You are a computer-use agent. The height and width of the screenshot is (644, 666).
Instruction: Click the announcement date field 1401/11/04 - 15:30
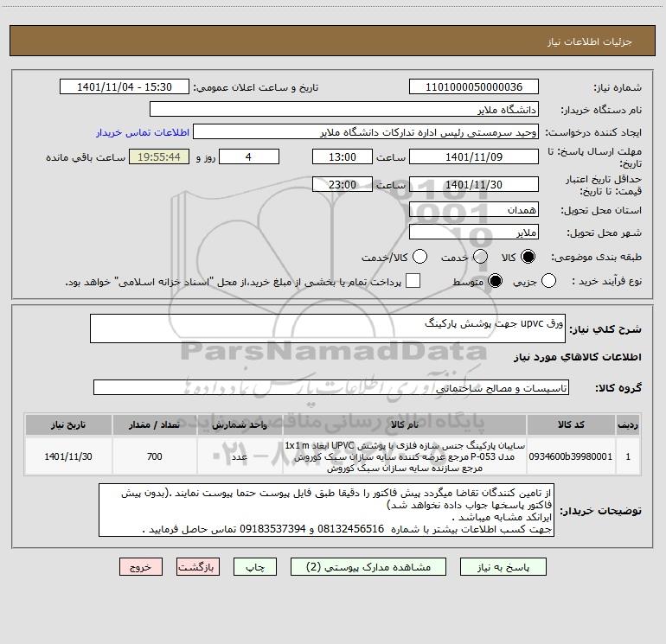125,87
